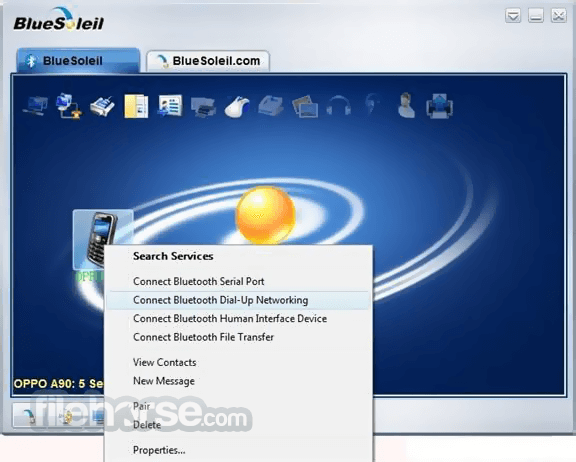
Task: Select the Dial-Up Networking service icon
Action: point(69,106)
